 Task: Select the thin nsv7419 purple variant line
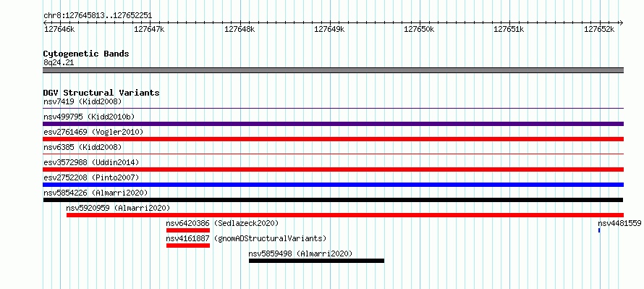point(333,109)
